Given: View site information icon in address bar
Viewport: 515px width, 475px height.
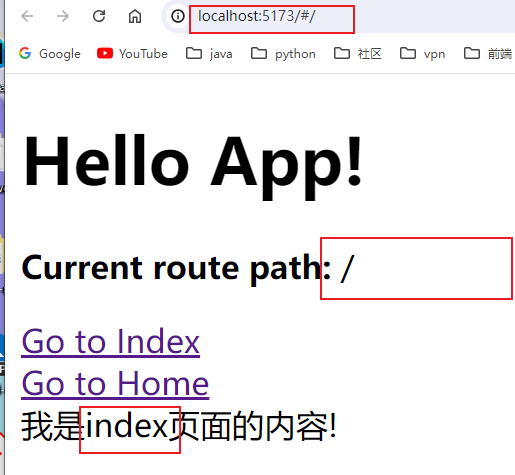Looking at the screenshot, I should point(178,16).
